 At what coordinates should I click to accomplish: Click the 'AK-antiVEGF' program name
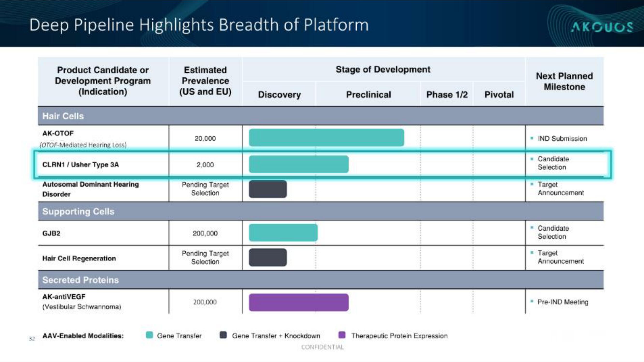click(64, 297)
